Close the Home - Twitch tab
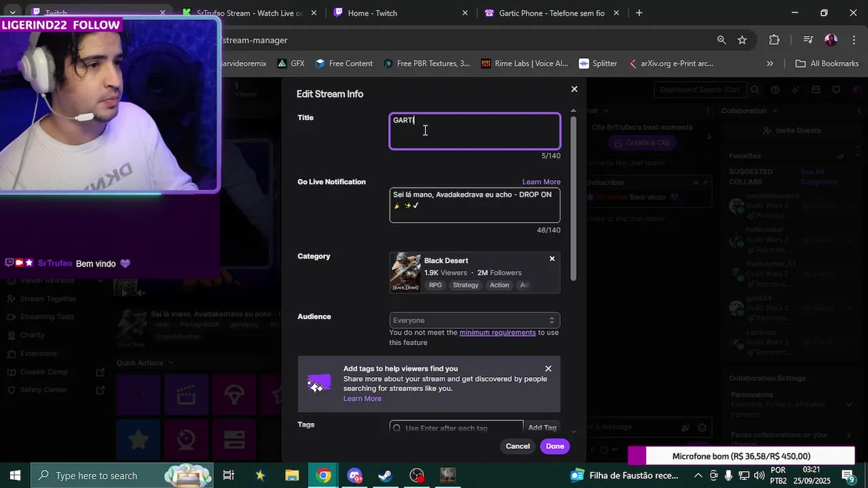This screenshot has width=868, height=488. click(465, 13)
